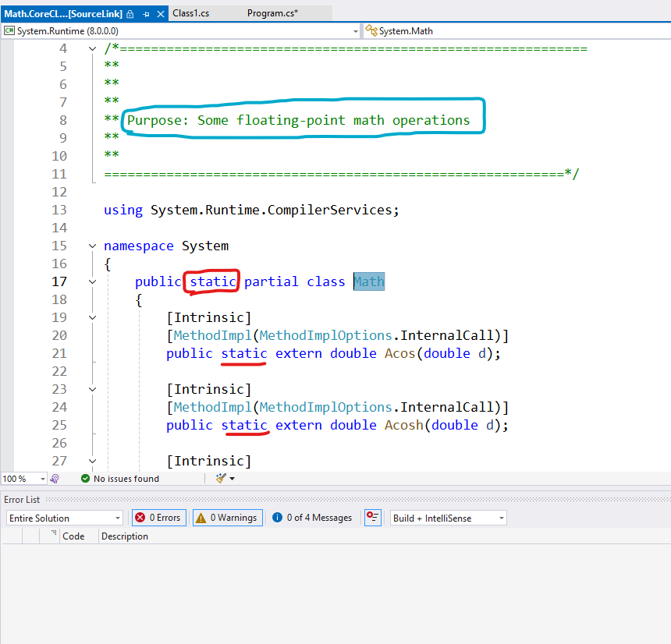Open the System.Runtime (8.0.0.0) project dropdown

click(179, 30)
